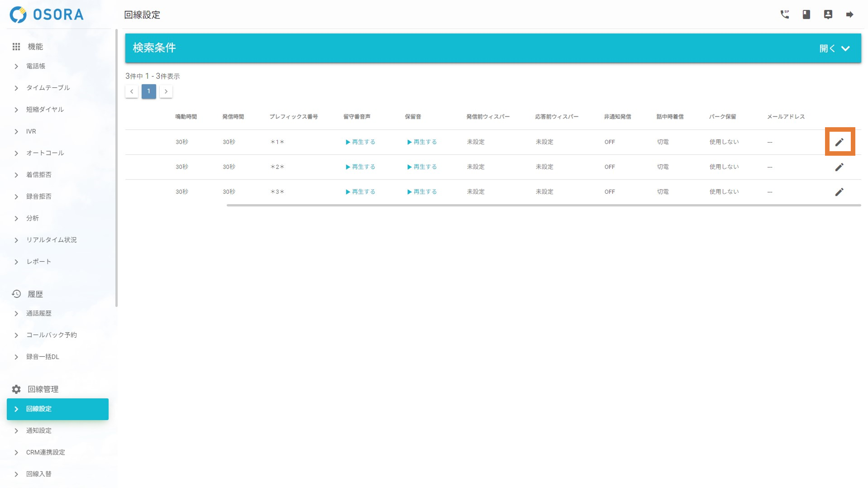Screen dimensions: 868x488
Task: Edit the line with prefix *1*
Action: click(x=839, y=142)
